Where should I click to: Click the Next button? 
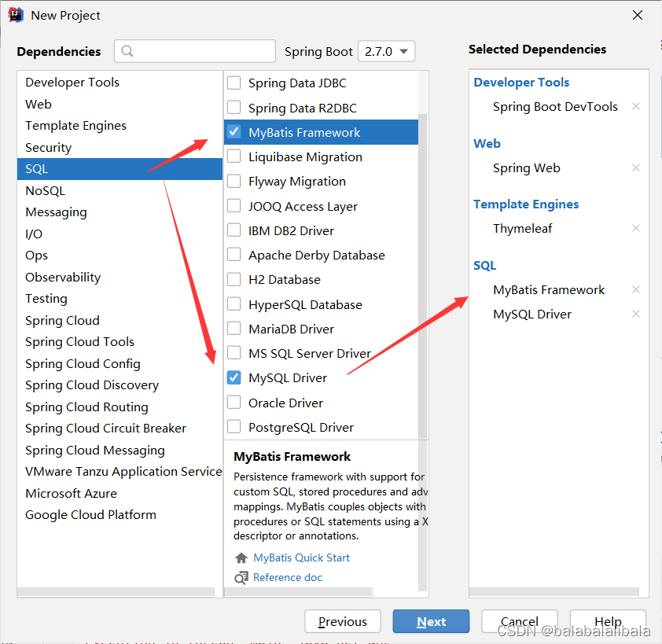tap(431, 621)
